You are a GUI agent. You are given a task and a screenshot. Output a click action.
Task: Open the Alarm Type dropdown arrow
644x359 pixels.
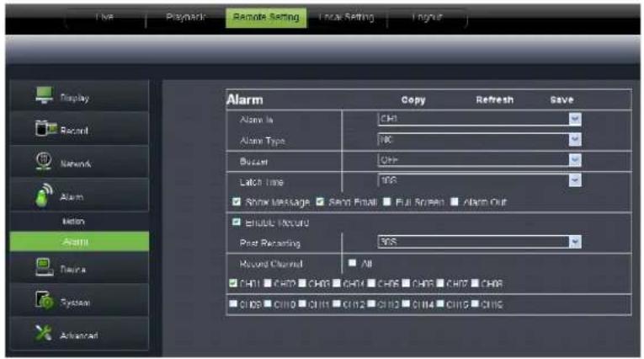point(575,140)
